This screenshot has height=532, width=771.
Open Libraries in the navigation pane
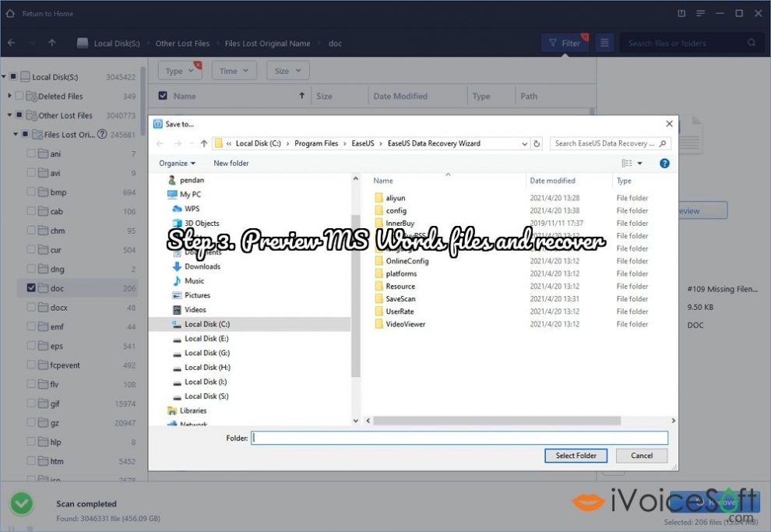coord(193,410)
